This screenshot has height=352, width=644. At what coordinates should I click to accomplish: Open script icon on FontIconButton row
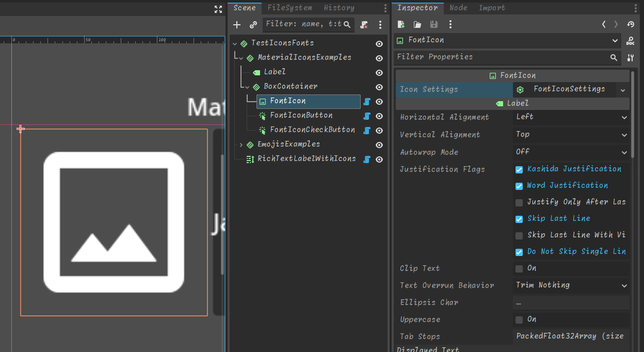367,116
